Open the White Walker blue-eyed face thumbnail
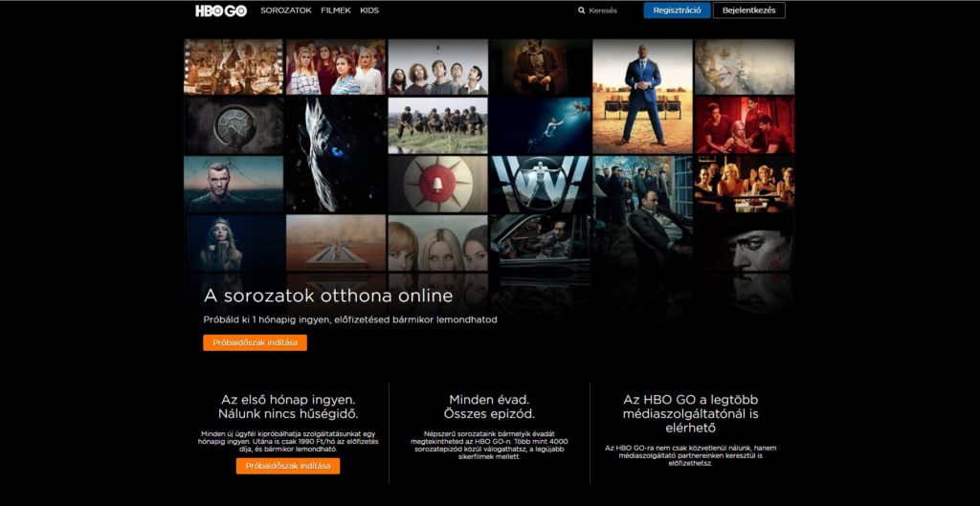This screenshot has width=980, height=506. 335,153
